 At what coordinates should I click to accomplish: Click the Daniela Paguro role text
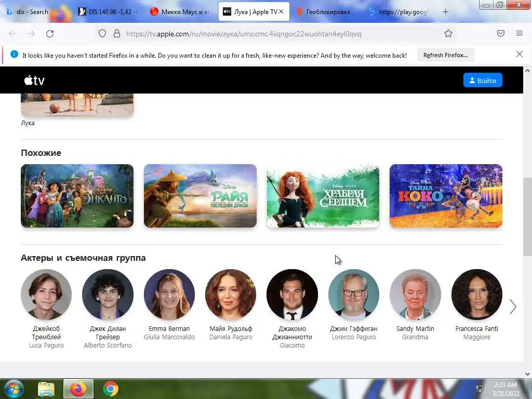[x=231, y=337]
